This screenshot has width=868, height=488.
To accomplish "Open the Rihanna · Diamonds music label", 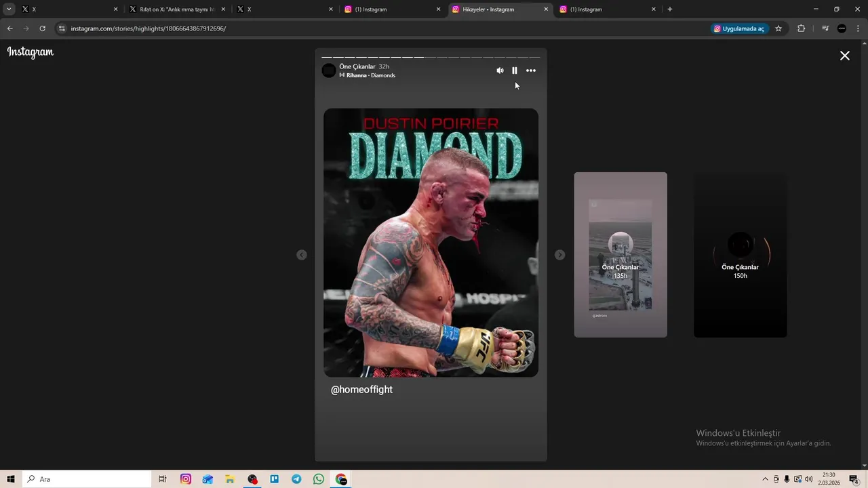I will (367, 75).
